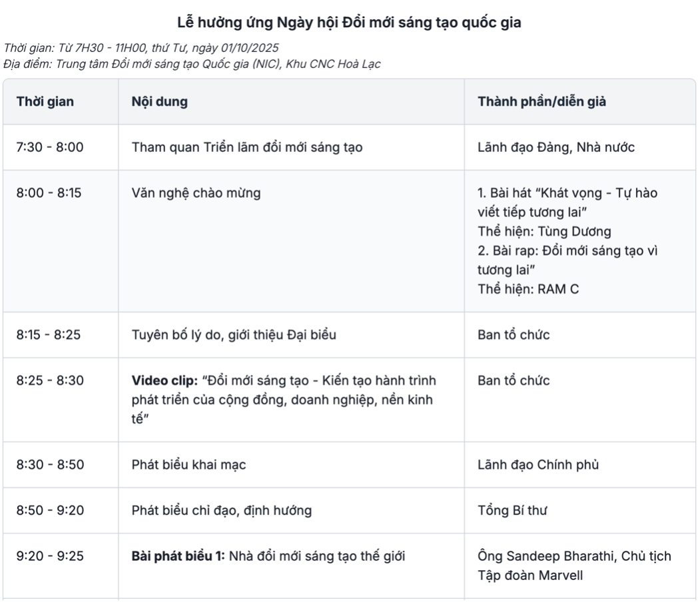Click the "Phát biểu khai mạc" cell
Screen dimensions: 700x602
[x=188, y=465]
